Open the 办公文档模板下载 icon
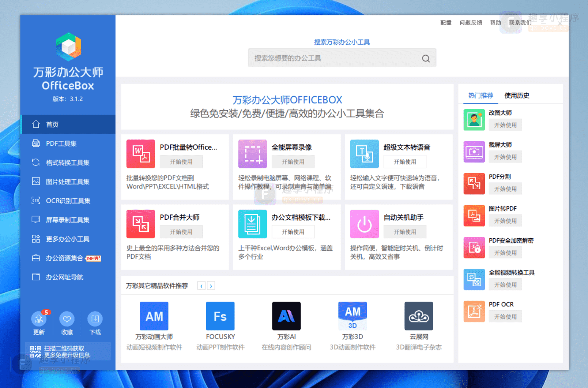The height and width of the screenshot is (388, 588). 253,224
